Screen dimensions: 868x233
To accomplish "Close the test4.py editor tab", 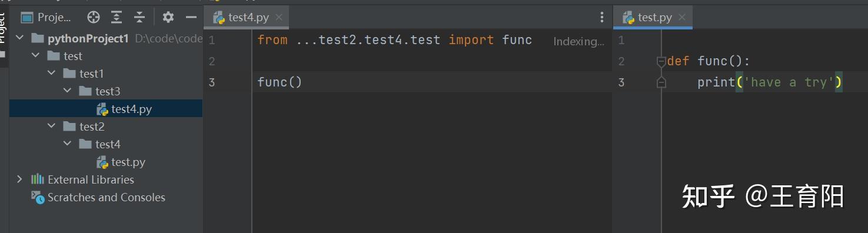I will (279, 17).
